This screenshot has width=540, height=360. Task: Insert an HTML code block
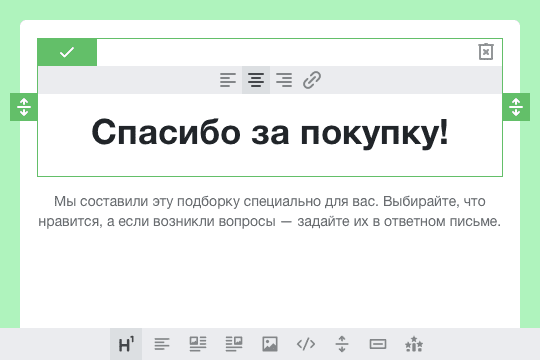pyautogui.click(x=306, y=344)
